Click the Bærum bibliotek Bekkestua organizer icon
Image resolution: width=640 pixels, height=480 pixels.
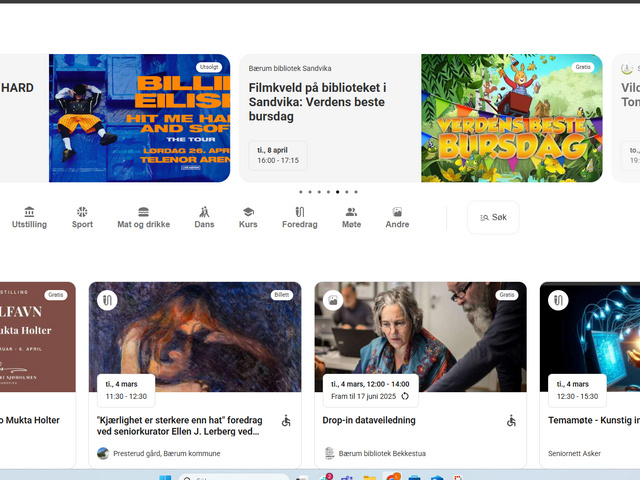(x=329, y=453)
